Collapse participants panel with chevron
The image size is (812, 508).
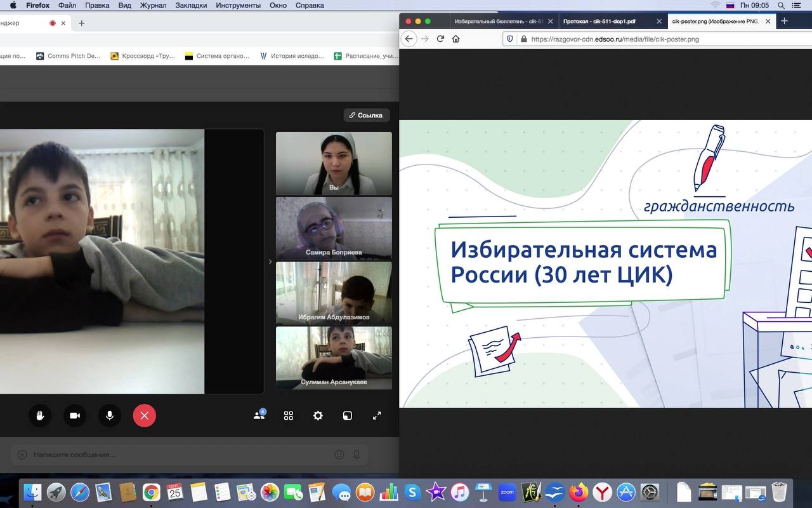(x=270, y=262)
